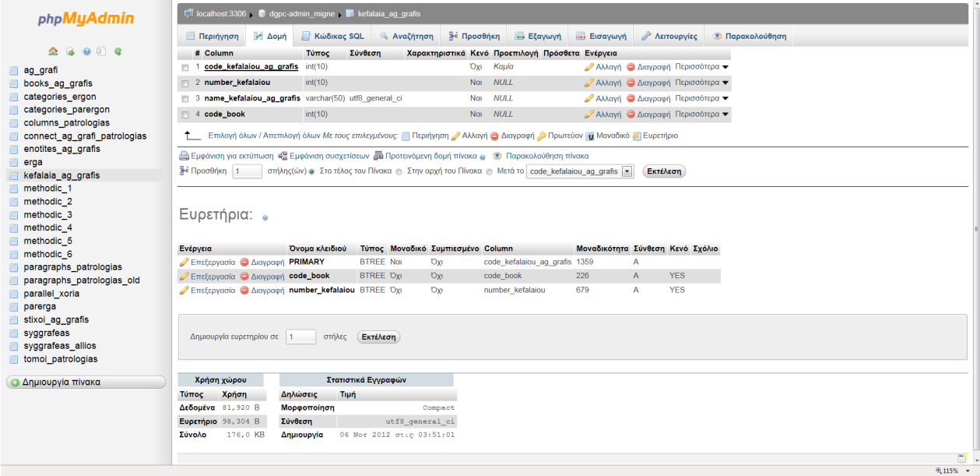Click the help icon next to Ευρετήρια heading
Viewport: 980px width, 476px height.
[265, 218]
